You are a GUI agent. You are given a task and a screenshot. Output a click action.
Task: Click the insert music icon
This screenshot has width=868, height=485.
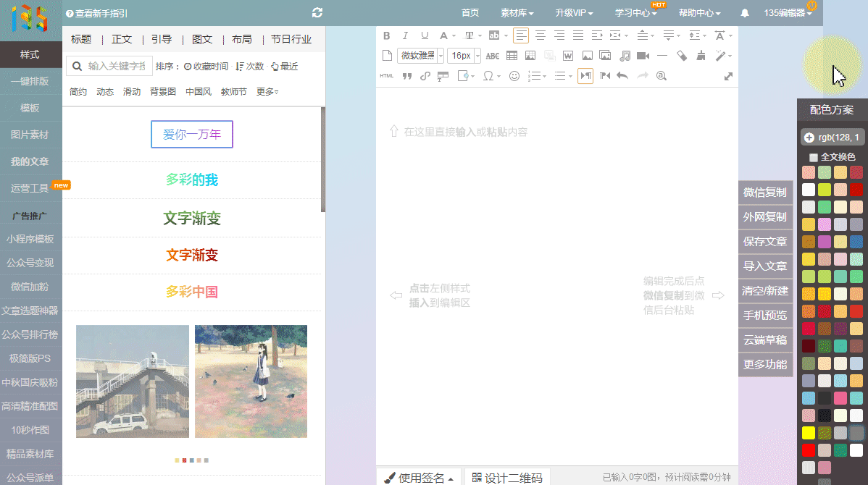coord(624,56)
